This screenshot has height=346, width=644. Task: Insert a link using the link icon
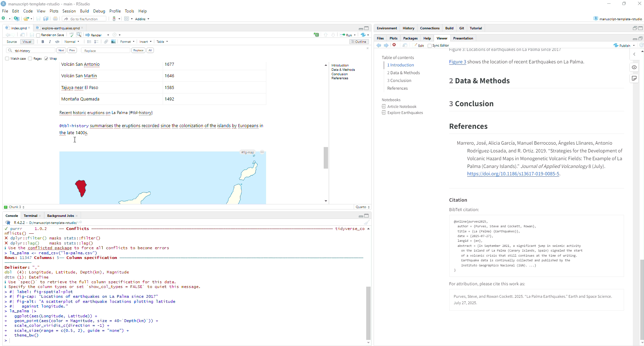tap(106, 42)
